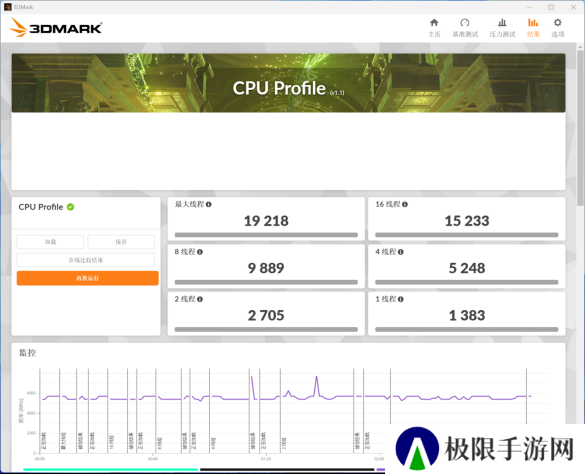The width and height of the screenshot is (585, 474).
Task: Open the home (主页) tab
Action: [x=434, y=28]
